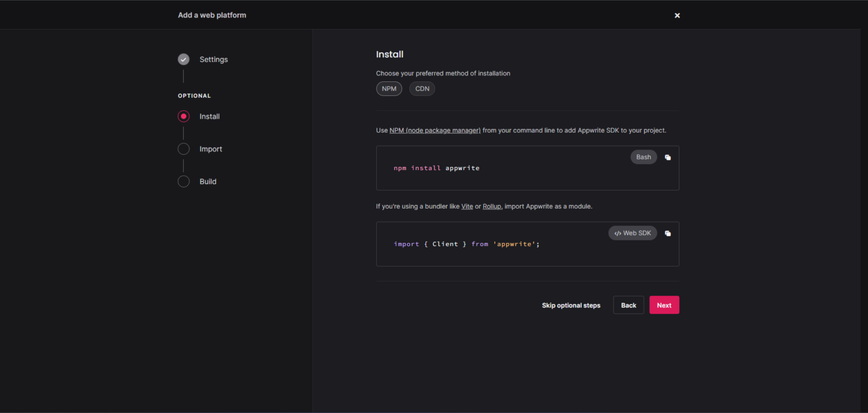Click the Web SDK badge with code icon
The image size is (868, 413).
632,233
